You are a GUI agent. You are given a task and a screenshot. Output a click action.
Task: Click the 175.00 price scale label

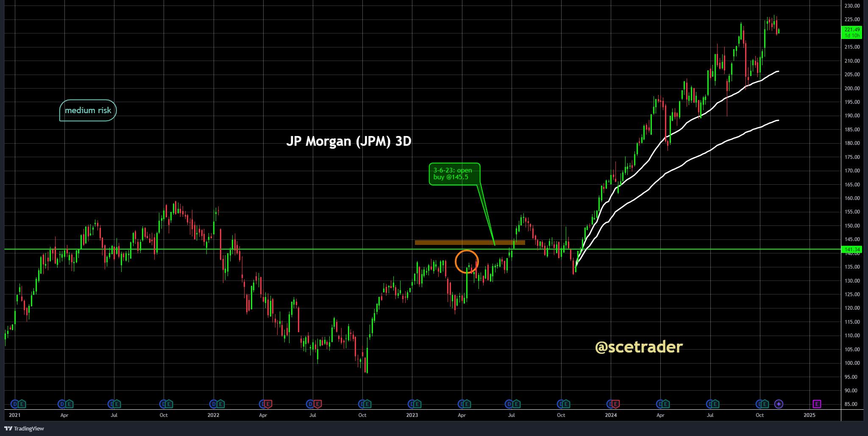[x=852, y=157]
